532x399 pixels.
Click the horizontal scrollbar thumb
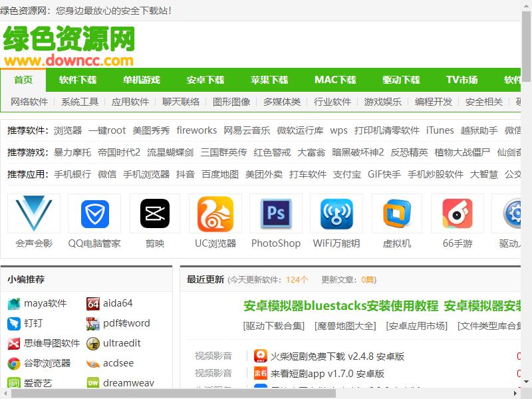(x=174, y=394)
